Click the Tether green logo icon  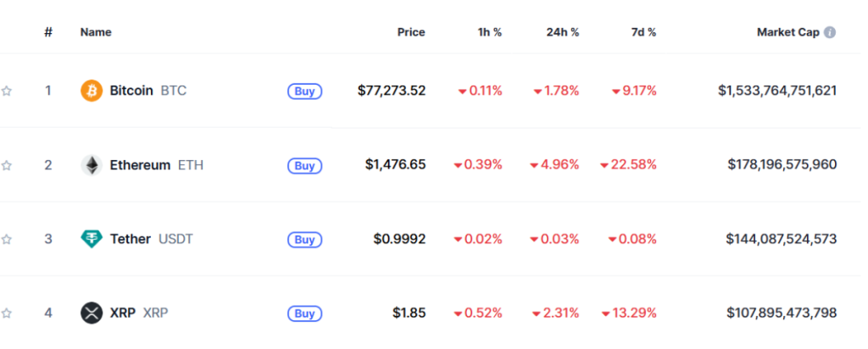[x=92, y=239]
